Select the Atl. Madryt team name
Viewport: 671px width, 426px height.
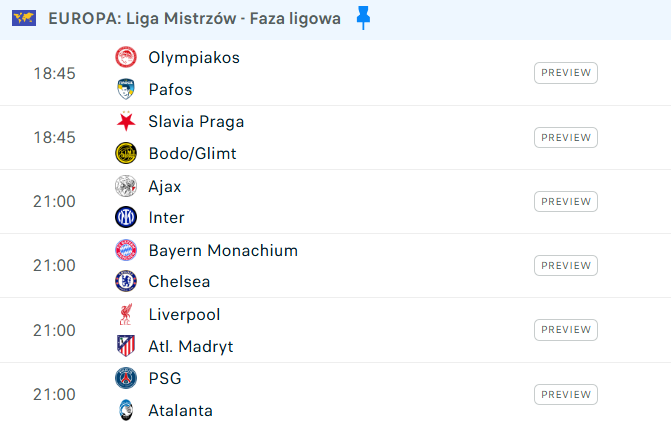(x=191, y=346)
